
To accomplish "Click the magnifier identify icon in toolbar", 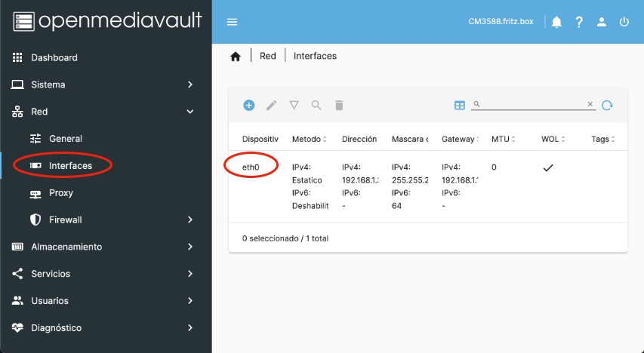I will 316,106.
